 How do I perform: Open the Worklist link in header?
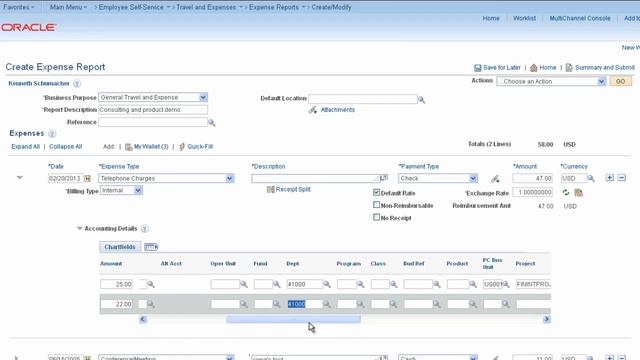[x=524, y=18]
